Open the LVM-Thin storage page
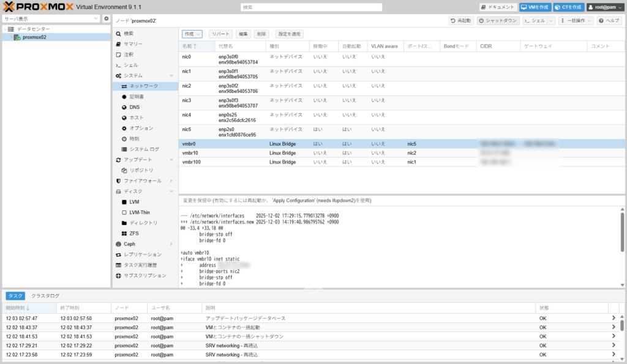Screen dimensions: 627x364 (x=140, y=212)
